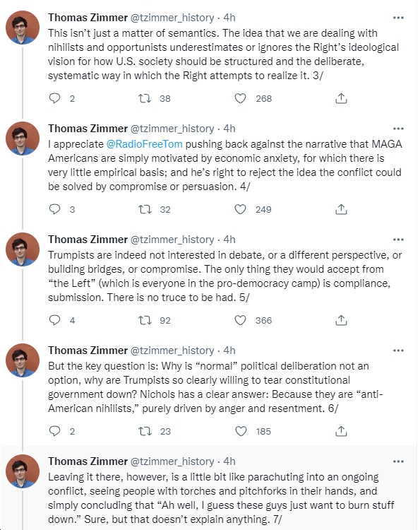420x530 pixels.
Task: Like the tweet with 249 likes
Action: [x=240, y=209]
